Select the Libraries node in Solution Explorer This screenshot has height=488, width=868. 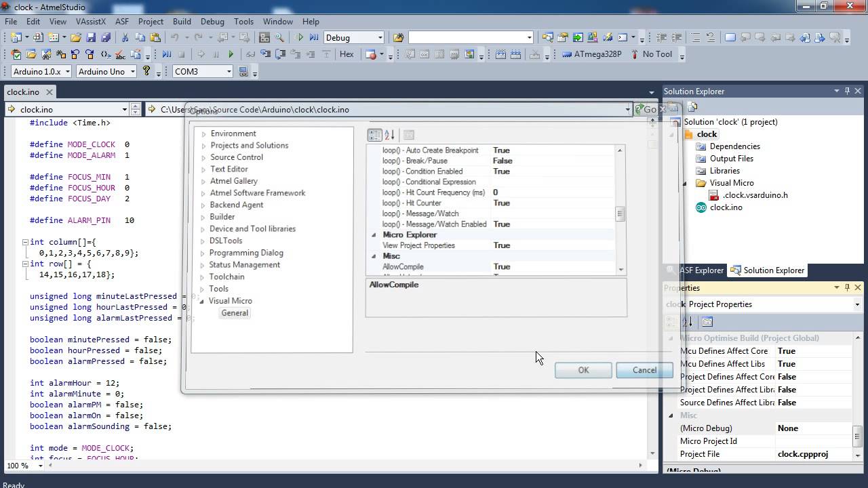724,171
